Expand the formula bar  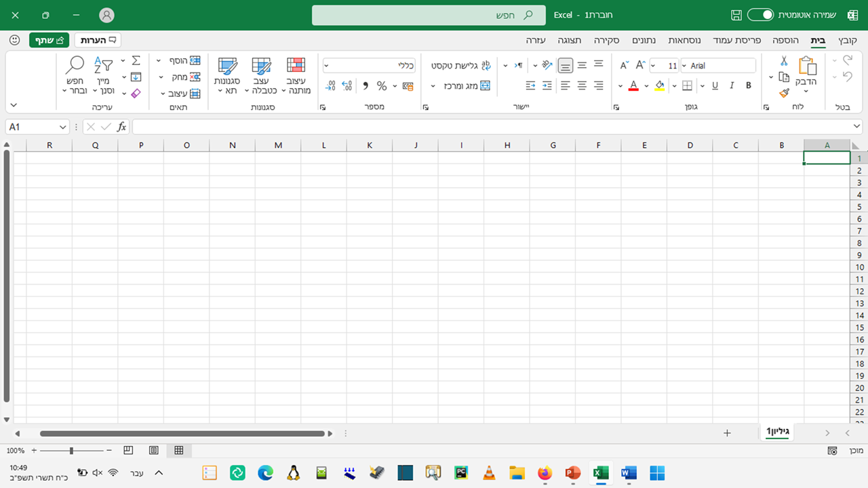pyautogui.click(x=857, y=127)
